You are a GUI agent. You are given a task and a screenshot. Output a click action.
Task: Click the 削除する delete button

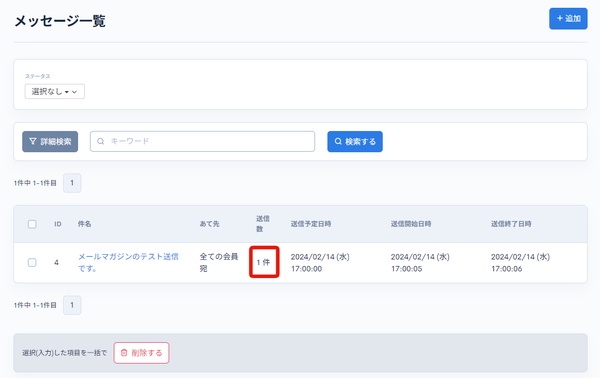coord(142,353)
